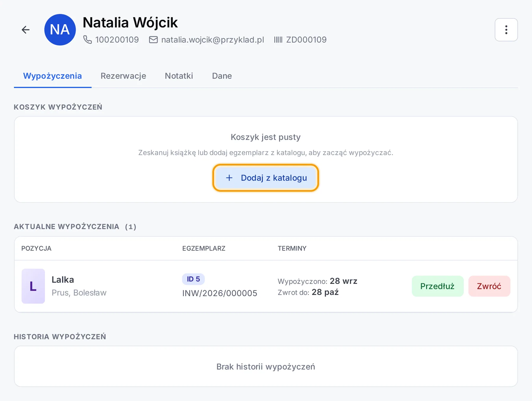Click the ID 5 badge
The width and height of the screenshot is (532, 401).
click(x=193, y=279)
